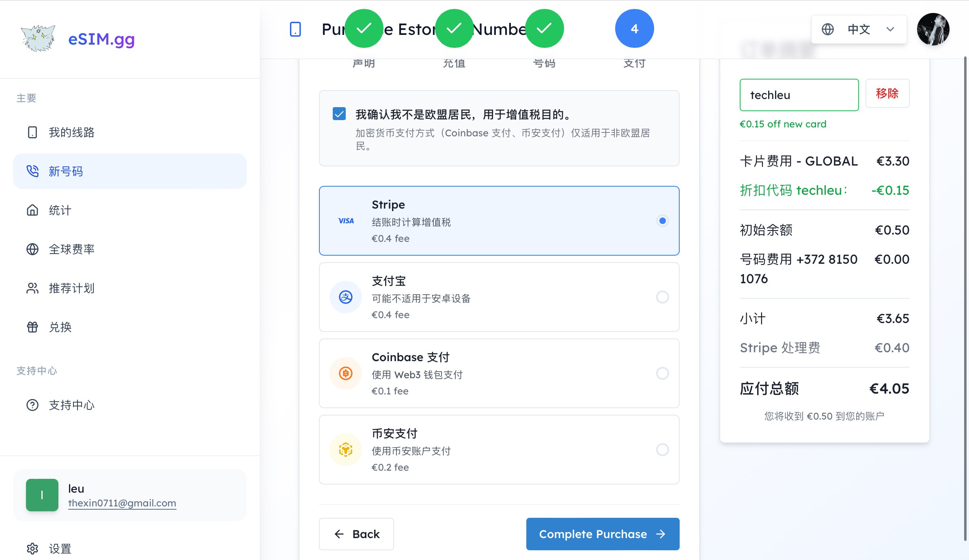Click the phone icon in page header

click(295, 29)
